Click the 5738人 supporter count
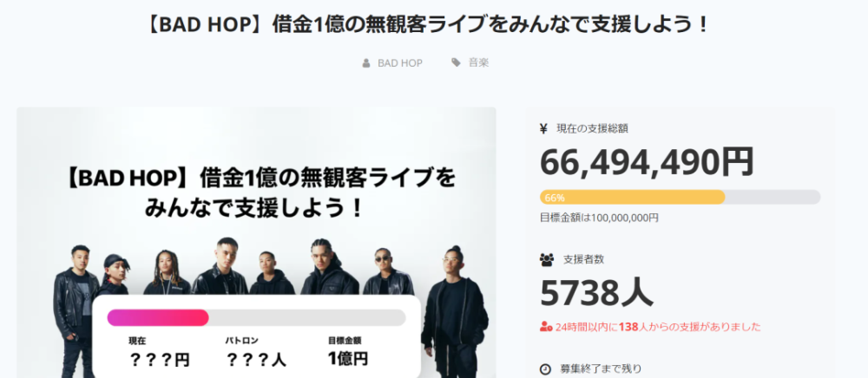The width and height of the screenshot is (868, 378). [596, 293]
